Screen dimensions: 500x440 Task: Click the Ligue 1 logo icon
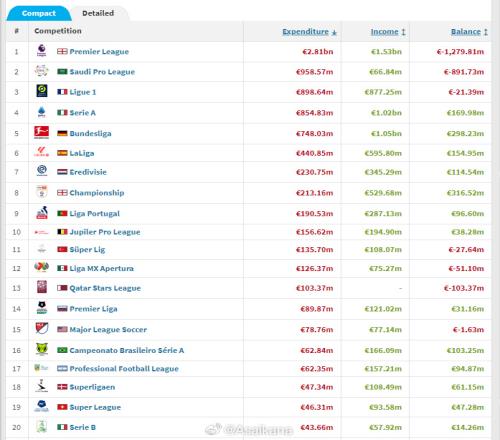coord(42,91)
